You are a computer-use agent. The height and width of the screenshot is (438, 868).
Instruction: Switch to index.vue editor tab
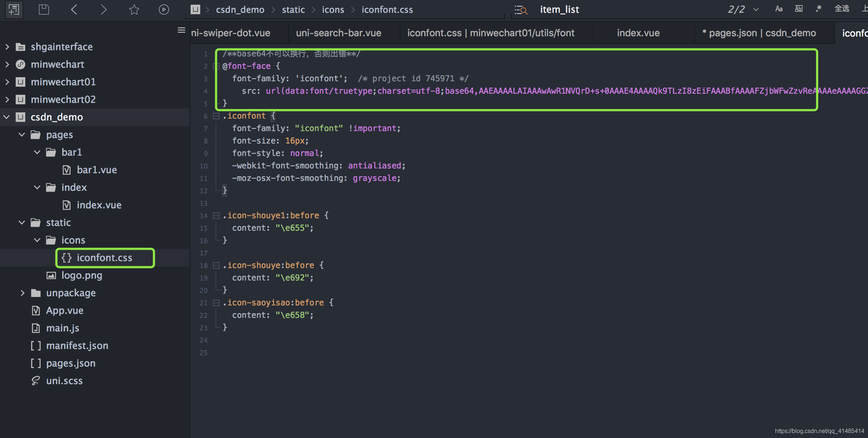[638, 33]
